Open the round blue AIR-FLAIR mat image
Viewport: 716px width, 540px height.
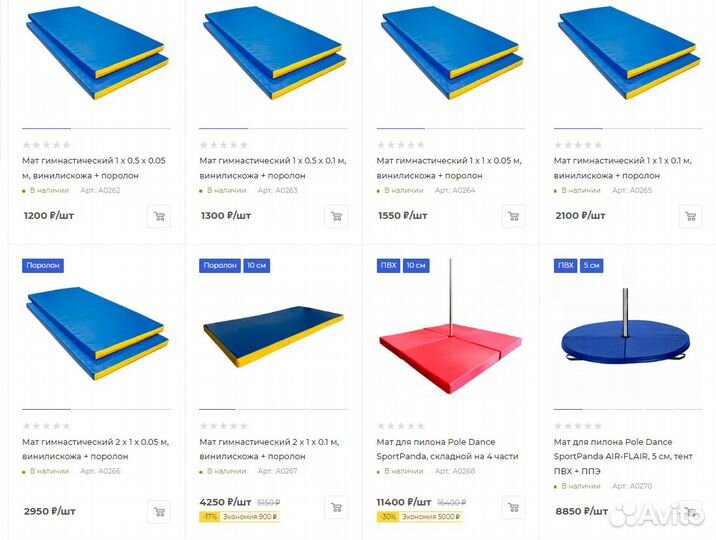(625, 335)
